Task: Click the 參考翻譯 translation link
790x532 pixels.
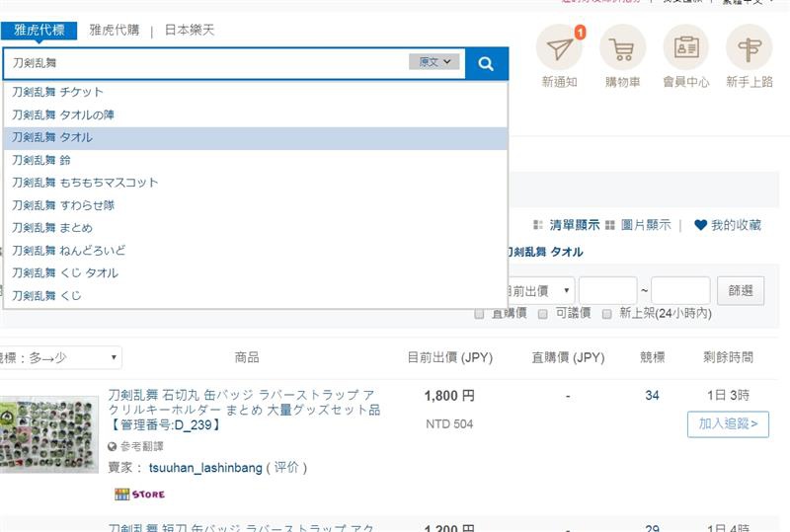Action: 141,446
